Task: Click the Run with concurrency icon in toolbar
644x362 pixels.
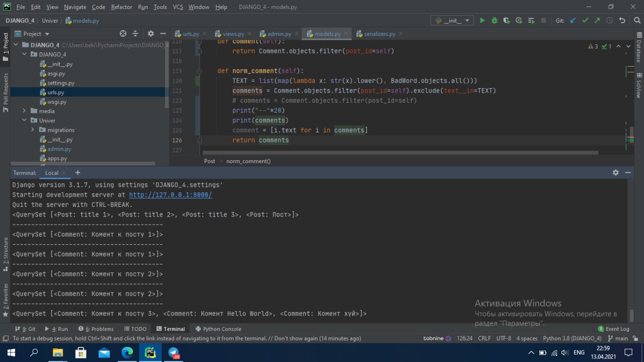Action: 531,21
